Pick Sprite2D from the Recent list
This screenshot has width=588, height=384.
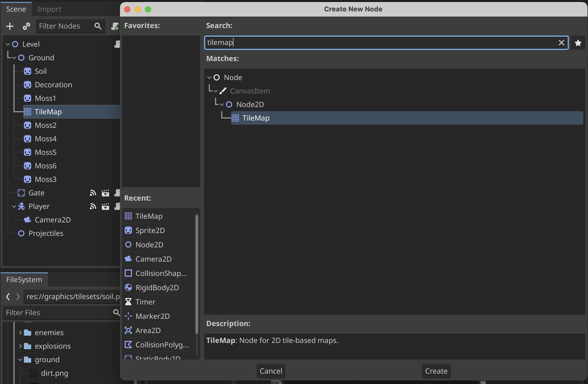tap(157, 230)
